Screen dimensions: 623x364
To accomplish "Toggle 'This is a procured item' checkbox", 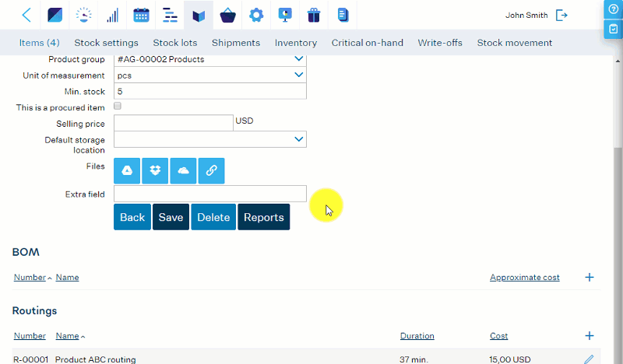I will (118, 106).
